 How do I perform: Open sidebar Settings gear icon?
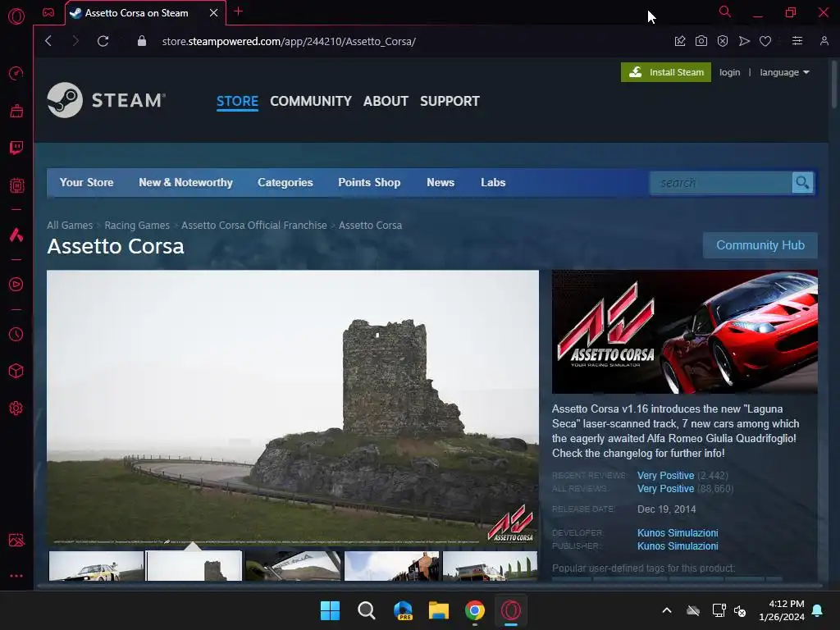click(x=16, y=409)
